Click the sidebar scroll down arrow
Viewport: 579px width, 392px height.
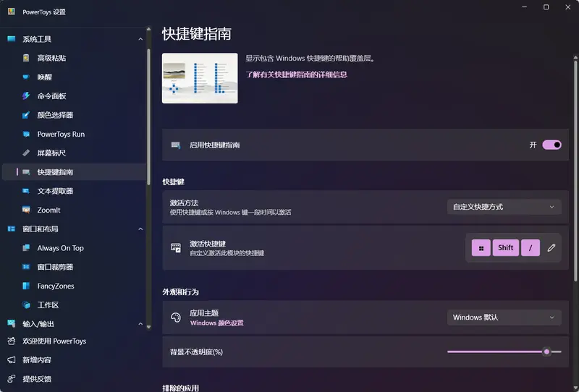(148, 327)
